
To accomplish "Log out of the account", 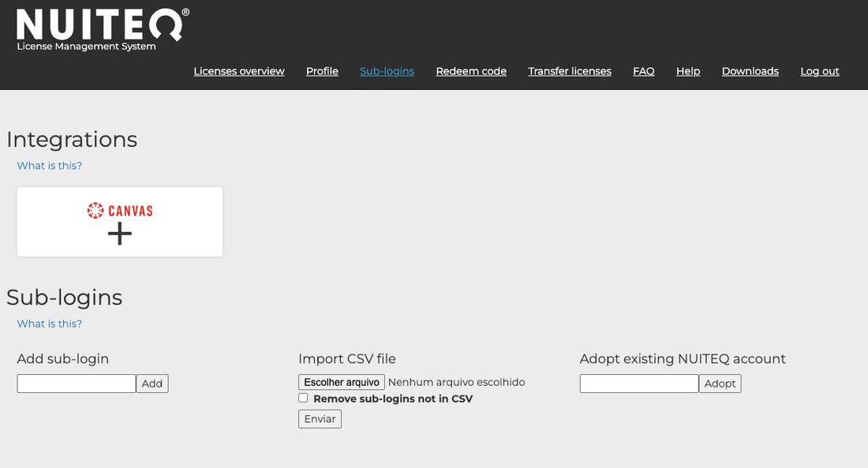I will (819, 71).
